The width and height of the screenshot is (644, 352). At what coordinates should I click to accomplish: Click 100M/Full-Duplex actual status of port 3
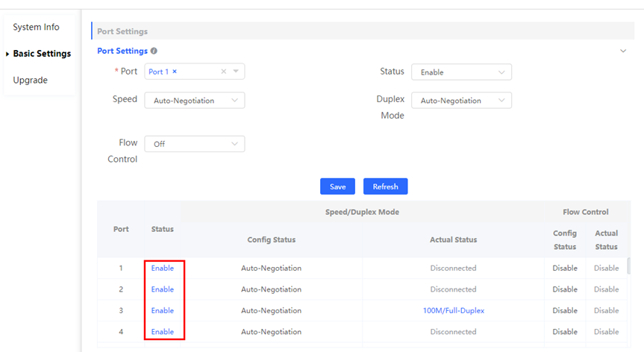tap(453, 310)
